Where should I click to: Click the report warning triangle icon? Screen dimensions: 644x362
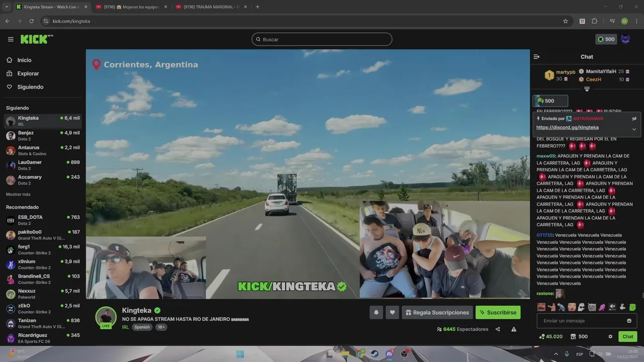click(x=514, y=329)
